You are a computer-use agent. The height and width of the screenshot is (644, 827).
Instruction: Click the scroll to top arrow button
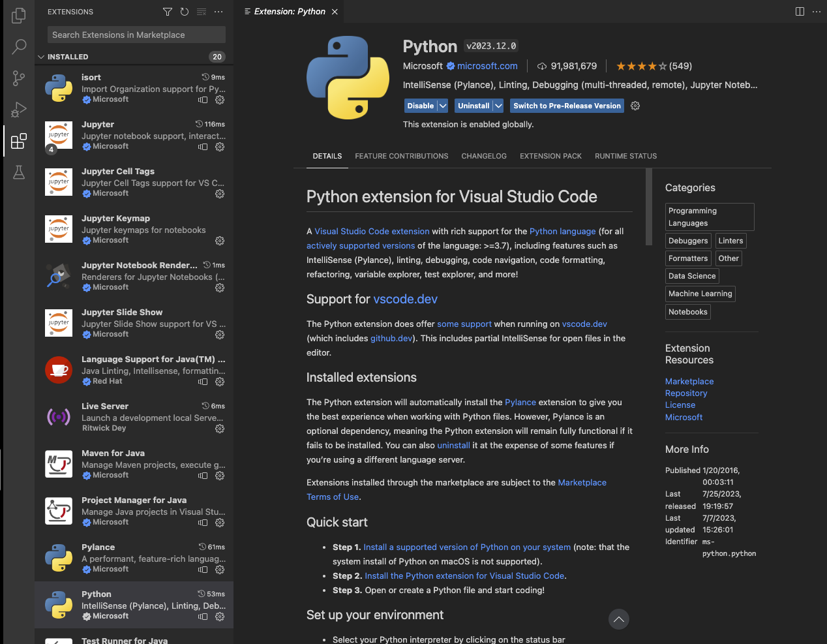[619, 619]
